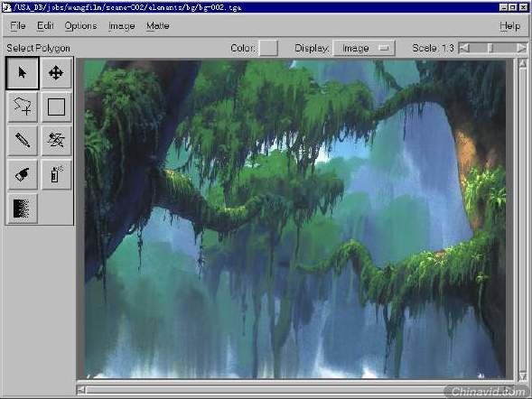Click the Scale slider right arrow
The image size is (532, 399).
[522, 48]
